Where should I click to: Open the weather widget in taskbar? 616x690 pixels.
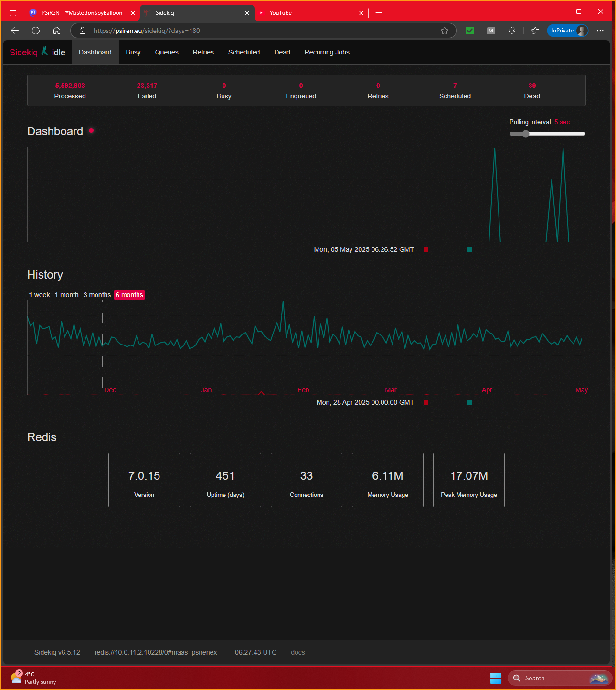click(x=33, y=678)
